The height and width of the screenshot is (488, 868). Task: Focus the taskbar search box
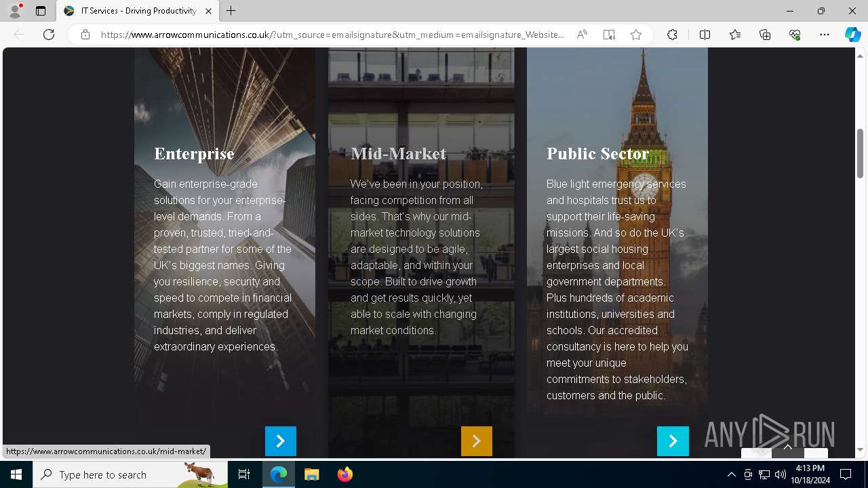[x=130, y=474]
